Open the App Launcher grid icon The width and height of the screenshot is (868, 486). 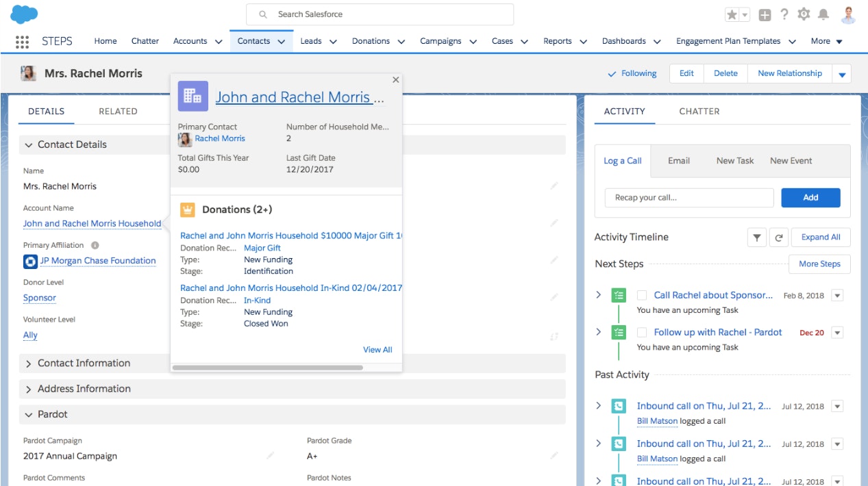[22, 41]
